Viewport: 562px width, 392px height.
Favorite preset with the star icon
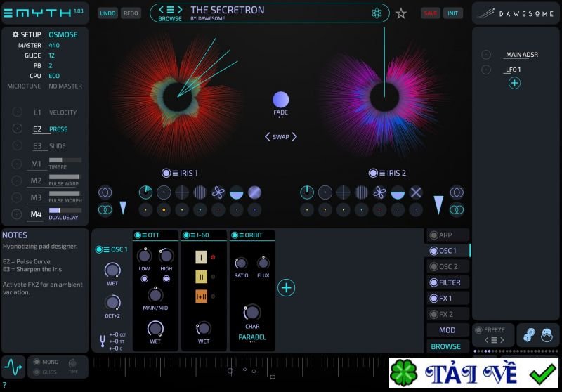(x=400, y=13)
